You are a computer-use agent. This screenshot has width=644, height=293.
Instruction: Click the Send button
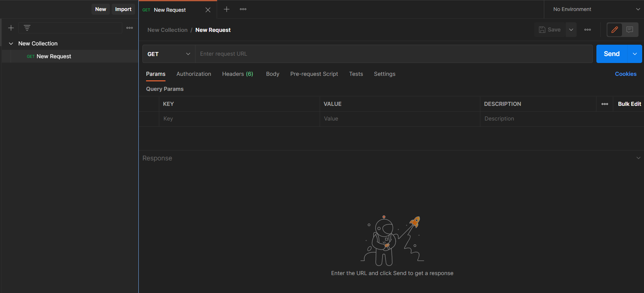(612, 54)
